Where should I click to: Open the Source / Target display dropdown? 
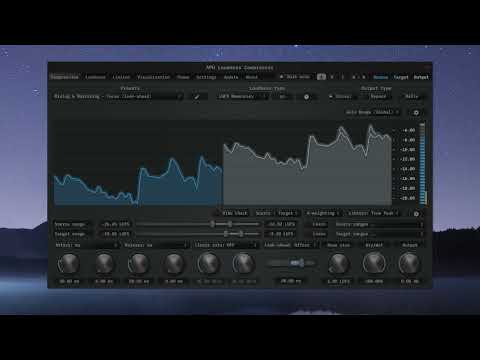(x=276, y=213)
